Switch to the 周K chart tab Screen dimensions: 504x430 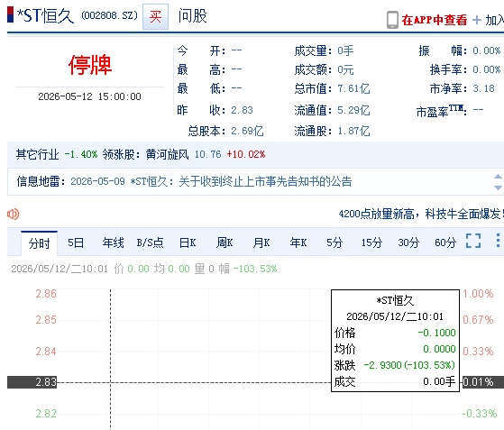[225, 242]
